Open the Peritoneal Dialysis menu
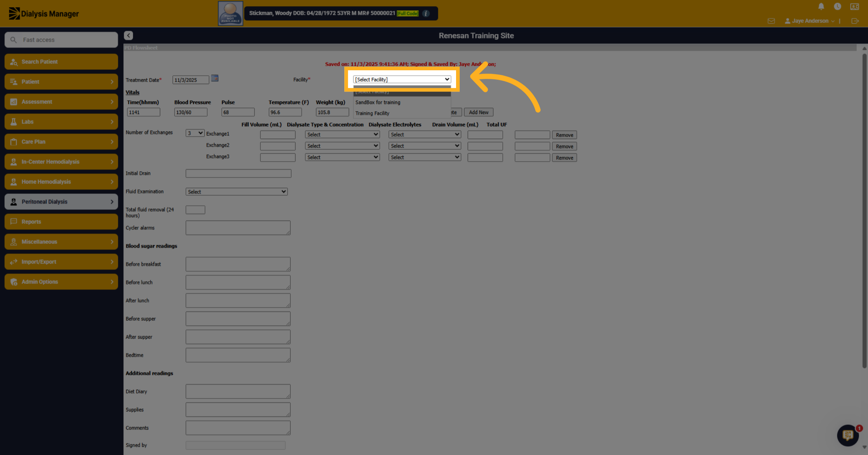 coord(61,202)
